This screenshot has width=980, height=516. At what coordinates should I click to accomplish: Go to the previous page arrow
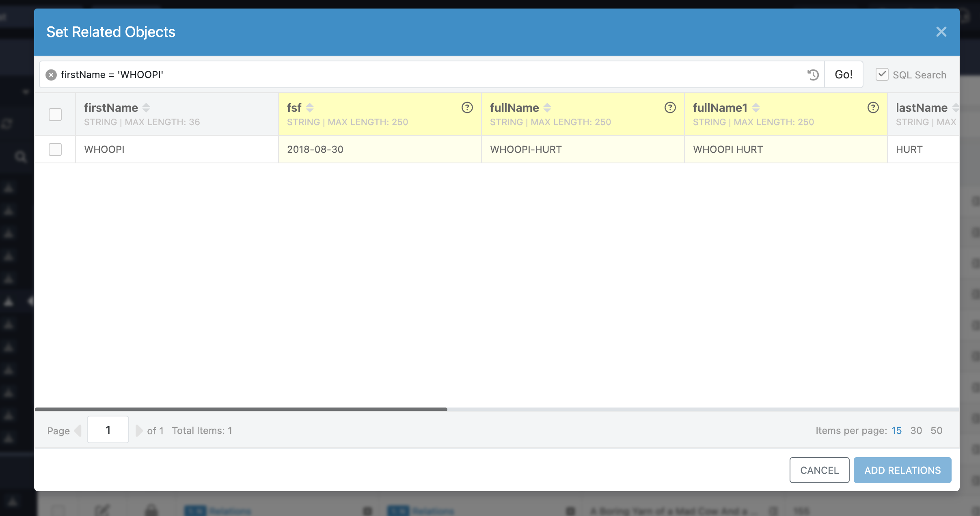point(78,430)
